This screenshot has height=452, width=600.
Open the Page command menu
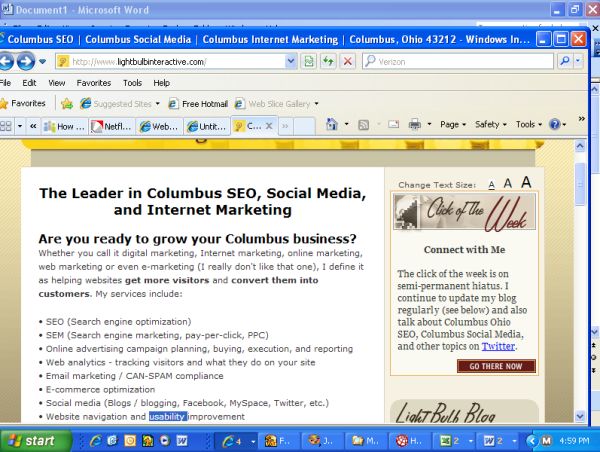(453, 124)
